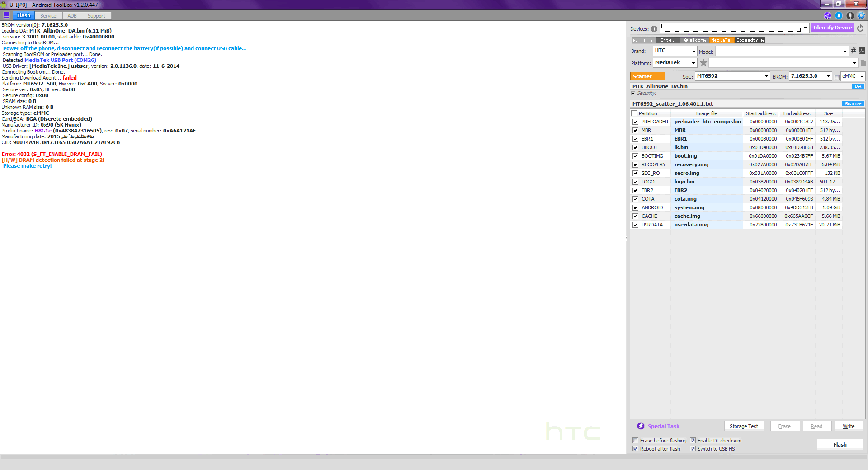868x470 pixels.
Task: Switch to the Support tab
Action: click(97, 16)
